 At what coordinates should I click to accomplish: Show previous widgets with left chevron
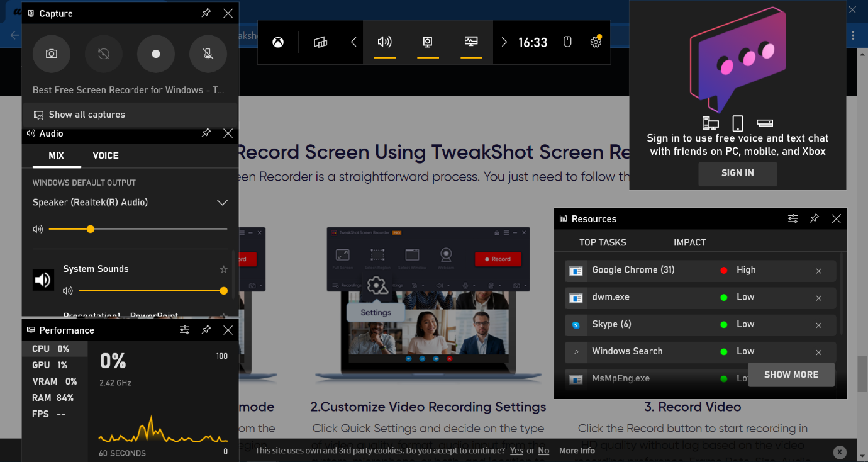pyautogui.click(x=353, y=42)
